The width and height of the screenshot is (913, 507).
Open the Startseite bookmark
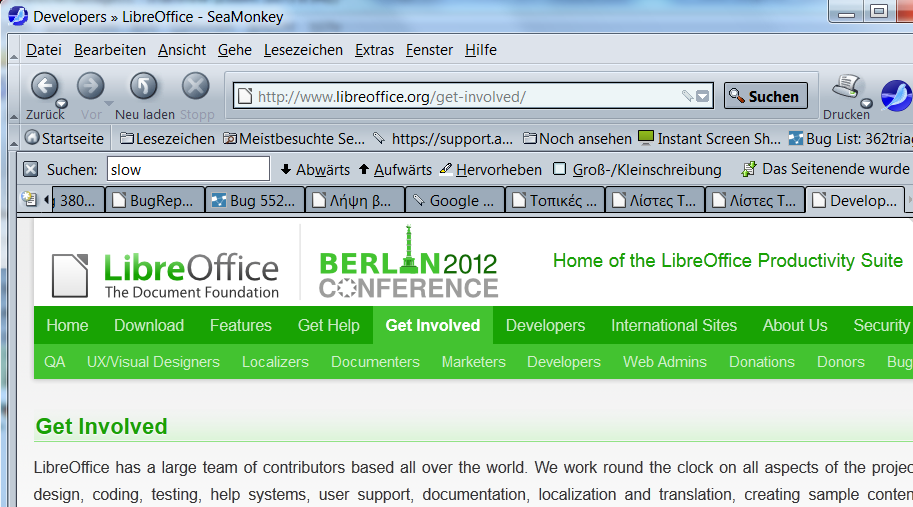(x=64, y=139)
